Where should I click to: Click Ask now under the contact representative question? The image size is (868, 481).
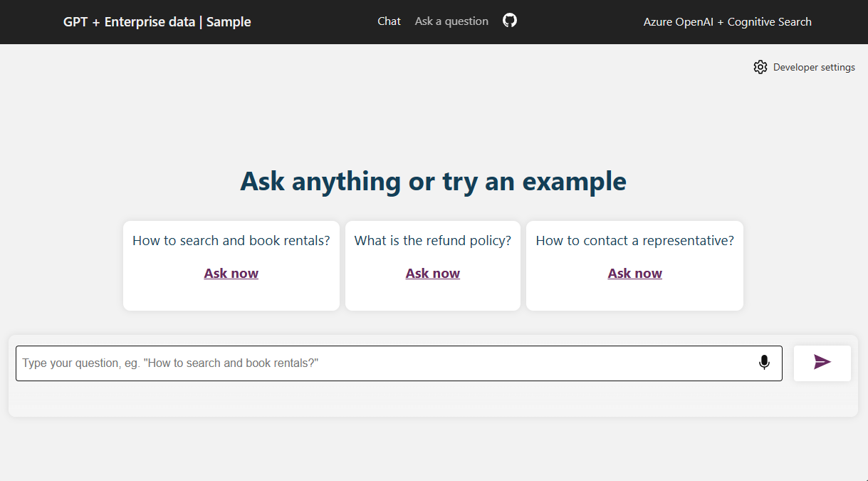(634, 274)
